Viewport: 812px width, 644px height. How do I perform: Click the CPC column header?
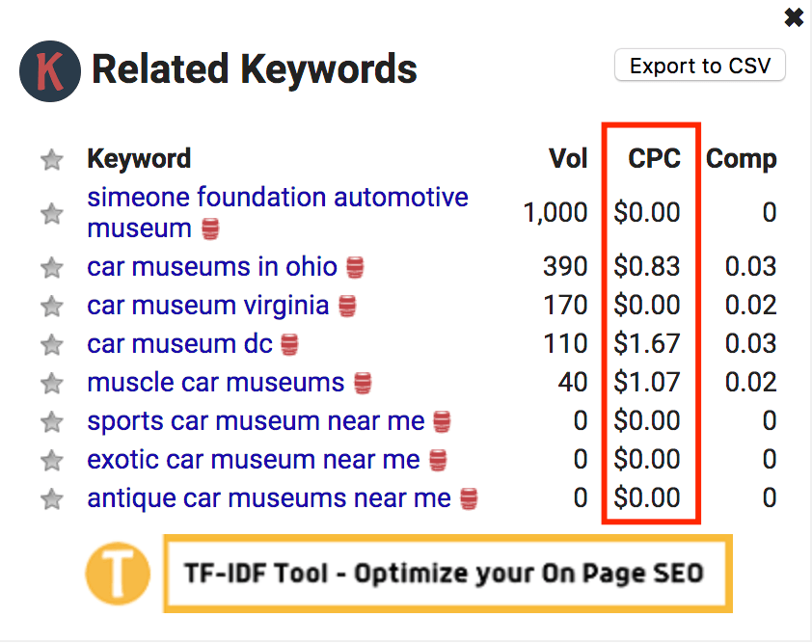(x=654, y=159)
